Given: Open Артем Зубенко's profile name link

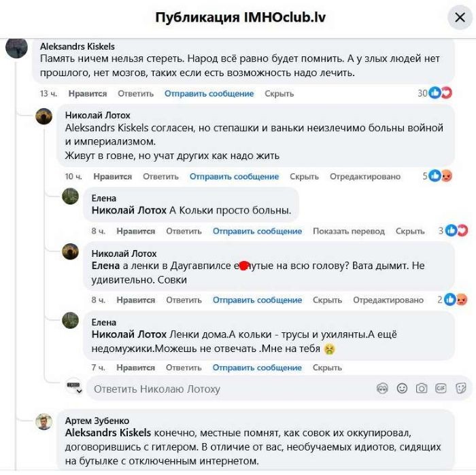Looking at the screenshot, I should click(97, 421).
